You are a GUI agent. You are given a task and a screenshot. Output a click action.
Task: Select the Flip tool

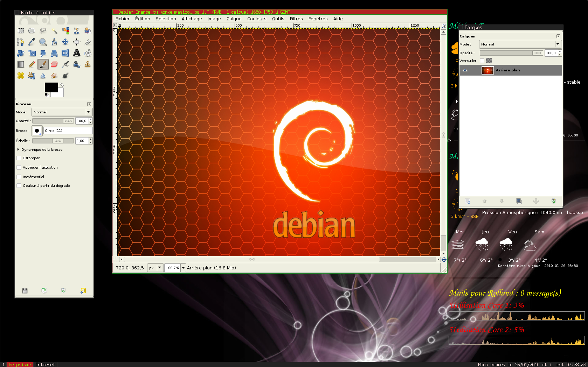tap(65, 53)
